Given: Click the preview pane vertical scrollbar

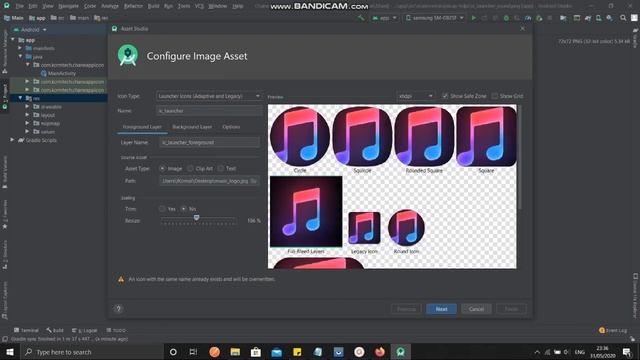Looking at the screenshot, I should pos(520,158).
